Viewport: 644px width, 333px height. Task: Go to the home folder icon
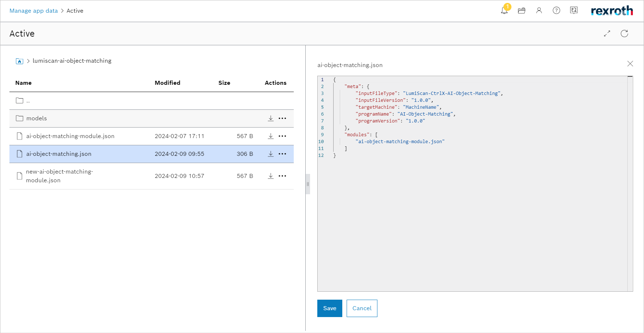(20, 61)
